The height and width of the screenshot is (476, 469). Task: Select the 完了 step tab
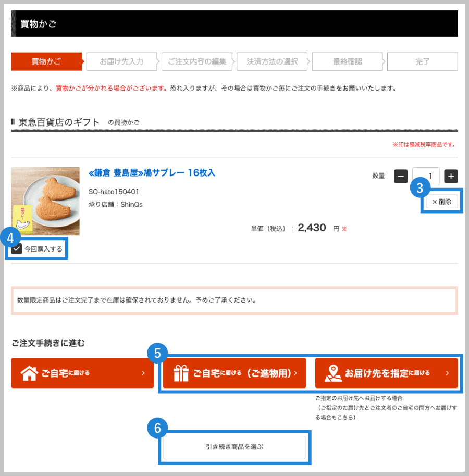coord(423,61)
